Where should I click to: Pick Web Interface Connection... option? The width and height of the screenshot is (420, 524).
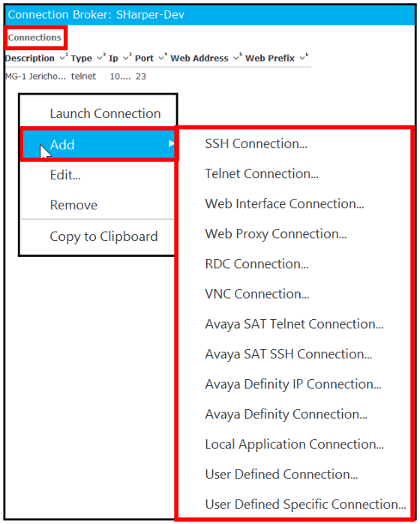pos(284,204)
